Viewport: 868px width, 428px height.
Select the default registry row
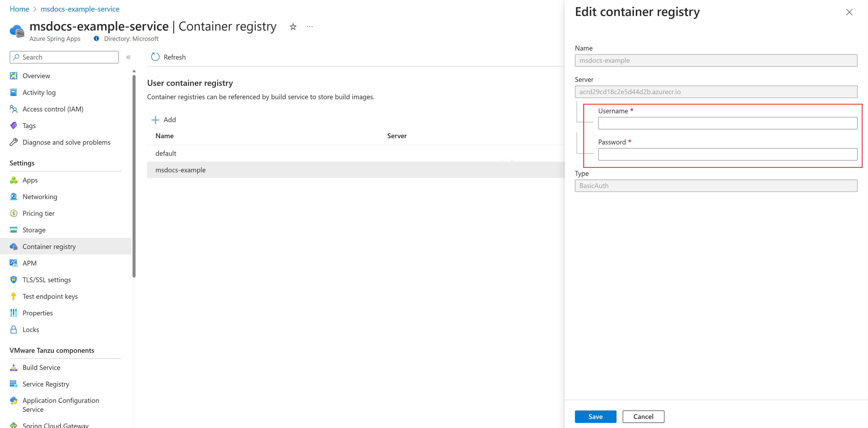(x=355, y=153)
